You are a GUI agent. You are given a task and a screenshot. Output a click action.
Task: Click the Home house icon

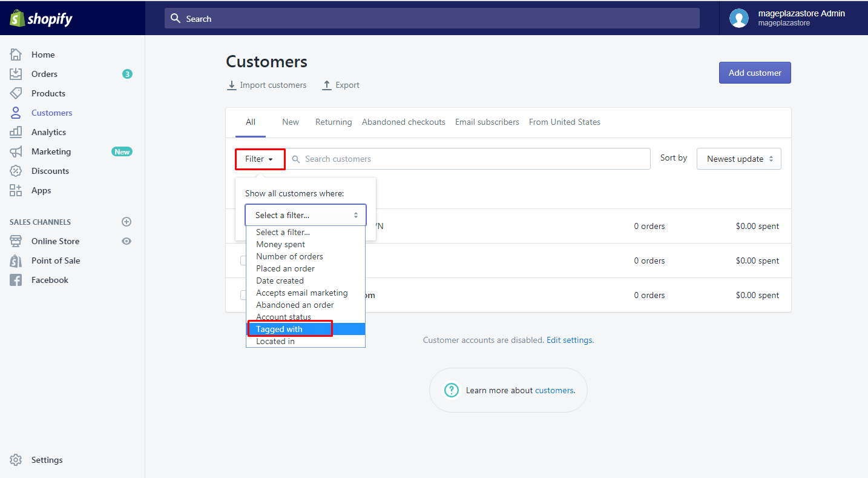(16, 55)
